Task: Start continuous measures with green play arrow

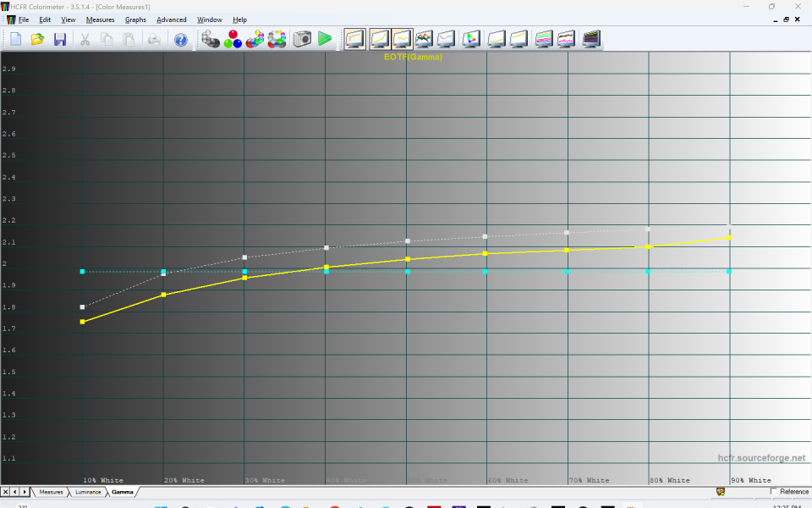Action: (x=325, y=39)
